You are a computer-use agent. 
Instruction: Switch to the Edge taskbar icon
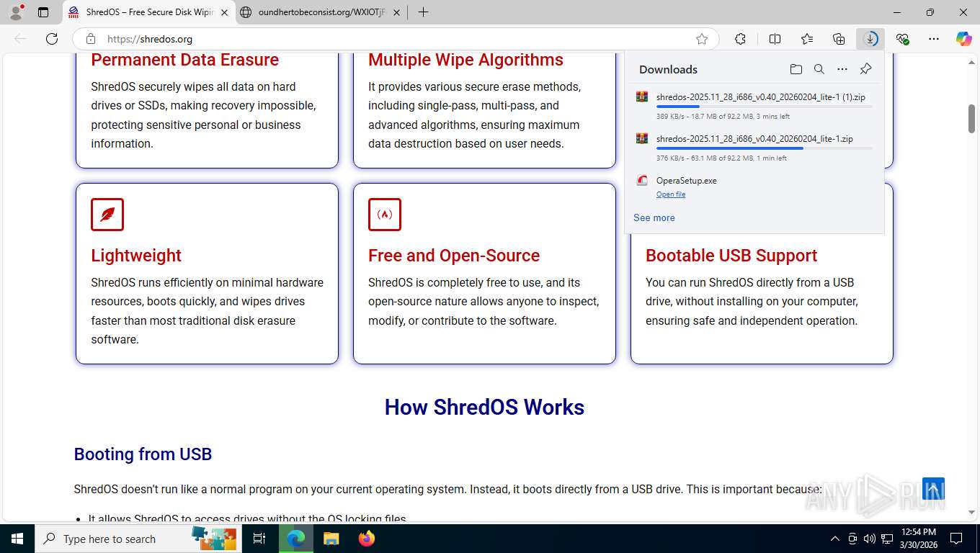click(295, 539)
